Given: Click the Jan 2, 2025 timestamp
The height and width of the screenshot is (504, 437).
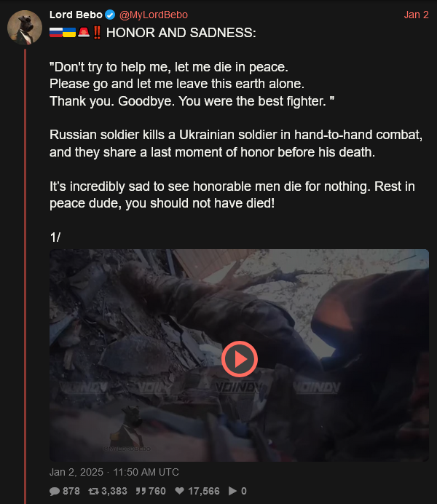Looking at the screenshot, I should click(114, 472).
